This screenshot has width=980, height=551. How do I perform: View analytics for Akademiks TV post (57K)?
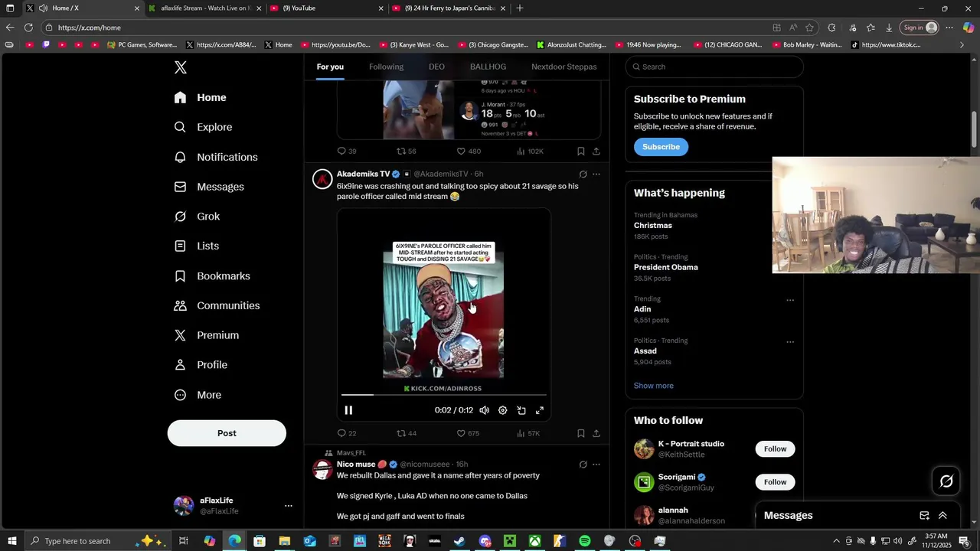(528, 433)
